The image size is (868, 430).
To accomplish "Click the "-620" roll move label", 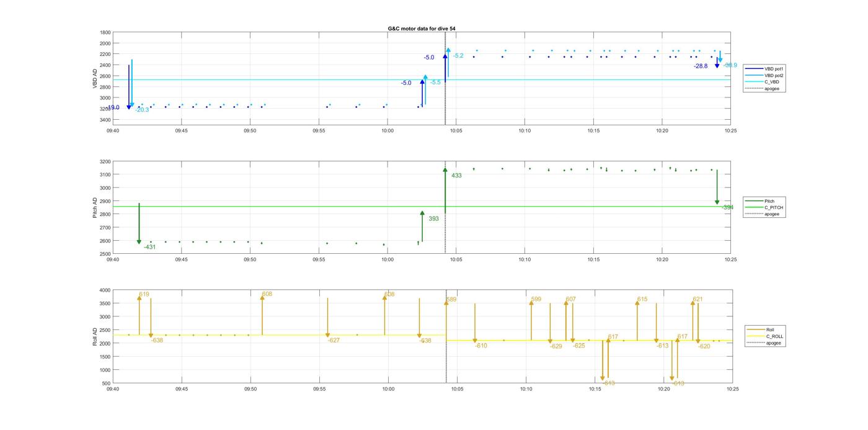I will (704, 346).
